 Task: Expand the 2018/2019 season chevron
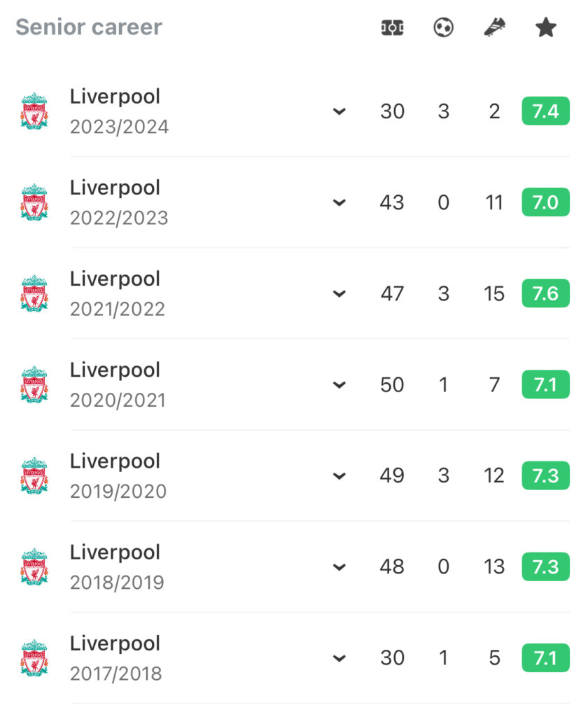point(339,567)
